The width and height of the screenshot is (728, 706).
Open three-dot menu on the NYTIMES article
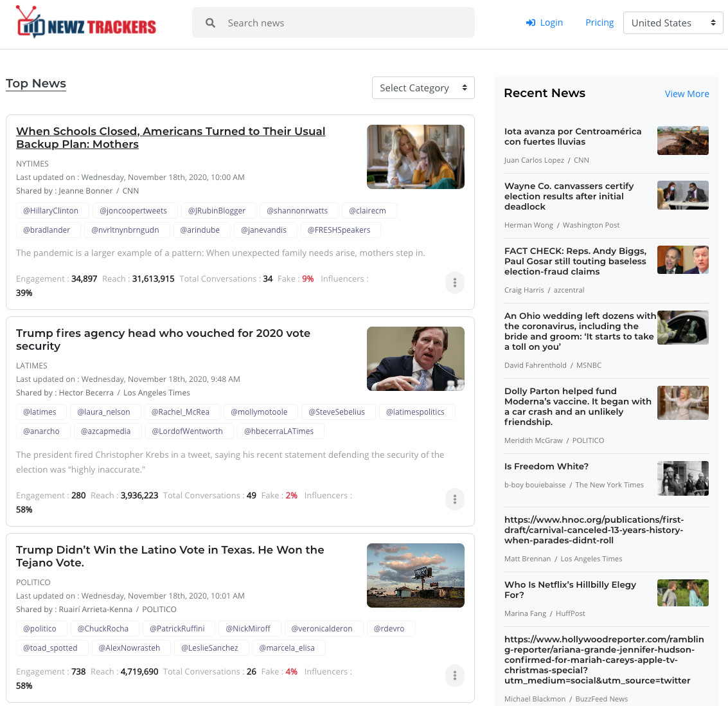[454, 282]
